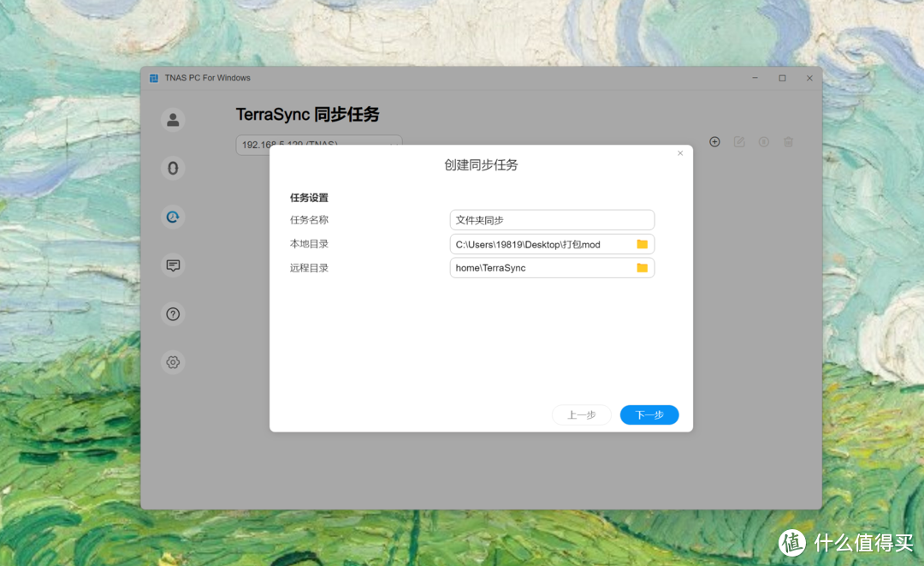Select the edit task pencil icon
Viewport: 924px width, 566px height.
pos(739,141)
